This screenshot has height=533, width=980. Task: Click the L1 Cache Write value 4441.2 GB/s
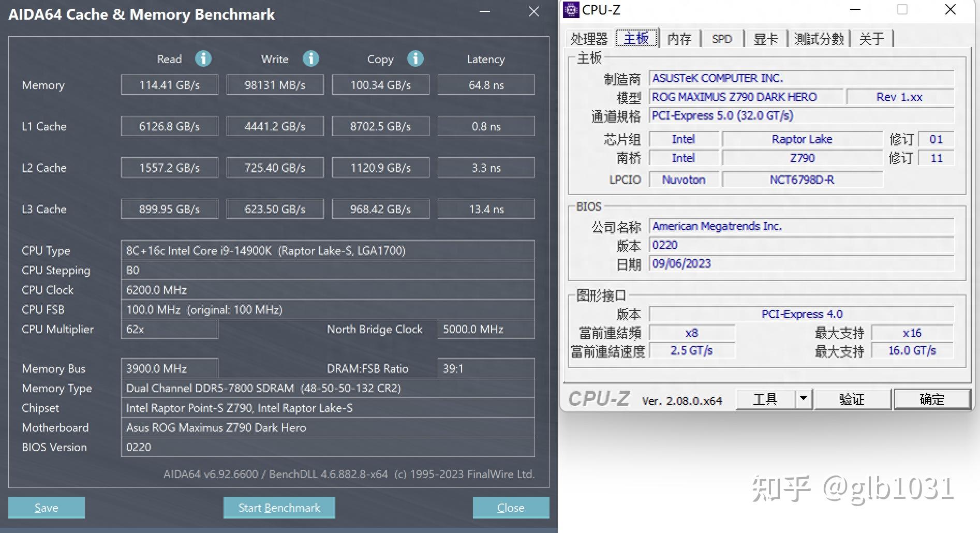pyautogui.click(x=275, y=126)
